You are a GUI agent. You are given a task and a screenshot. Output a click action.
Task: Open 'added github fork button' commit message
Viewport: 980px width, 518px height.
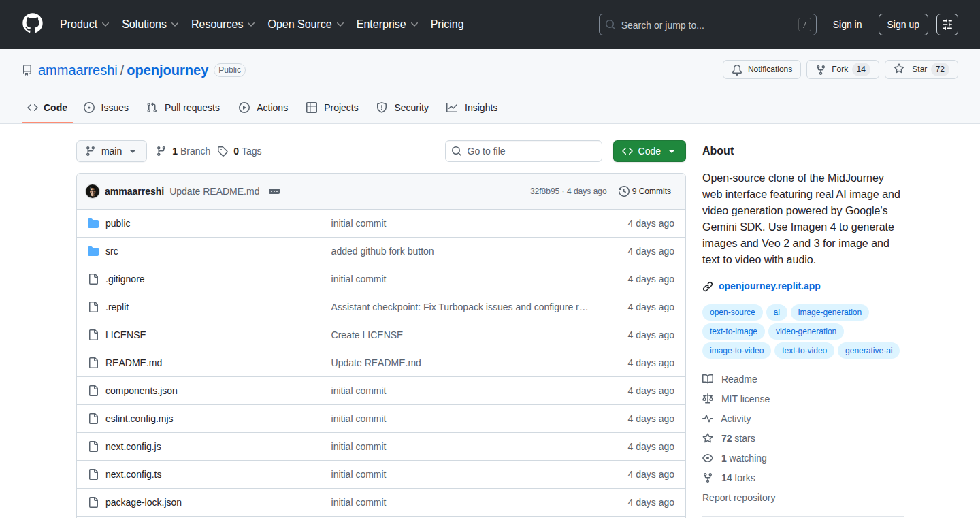pos(382,251)
